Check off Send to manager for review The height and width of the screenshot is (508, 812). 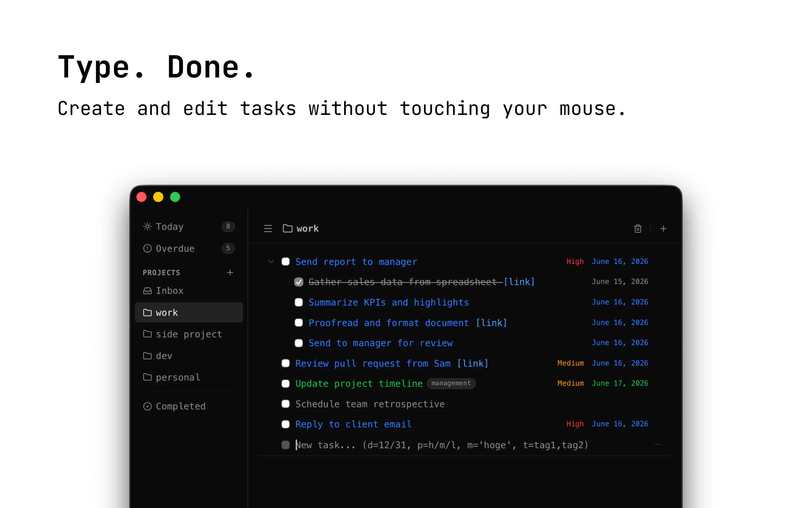[x=298, y=343]
